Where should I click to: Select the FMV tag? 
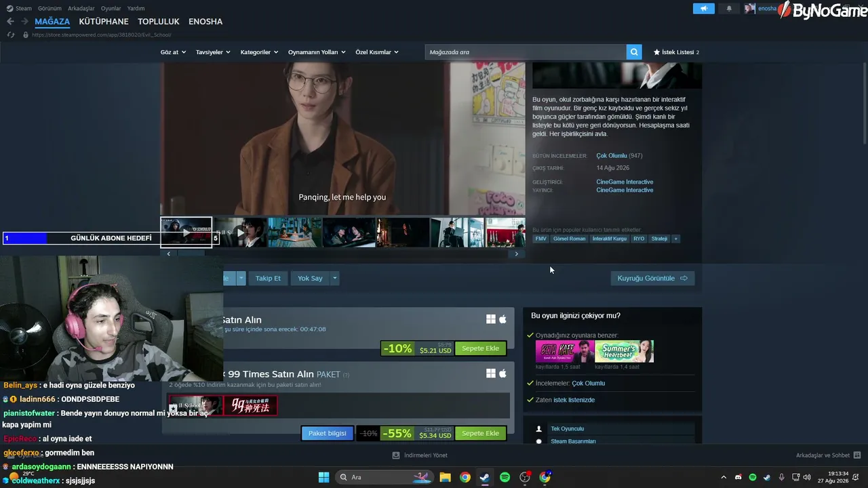point(540,239)
